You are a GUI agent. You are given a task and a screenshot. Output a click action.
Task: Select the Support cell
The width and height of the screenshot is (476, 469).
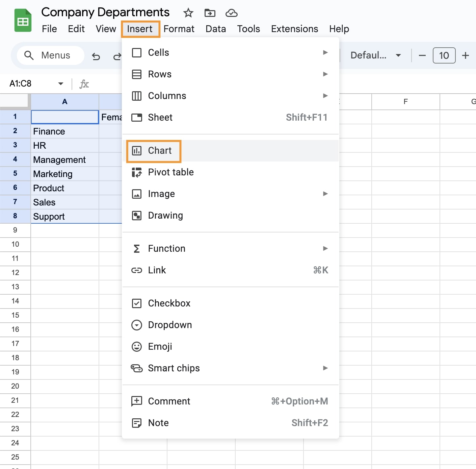[65, 216]
